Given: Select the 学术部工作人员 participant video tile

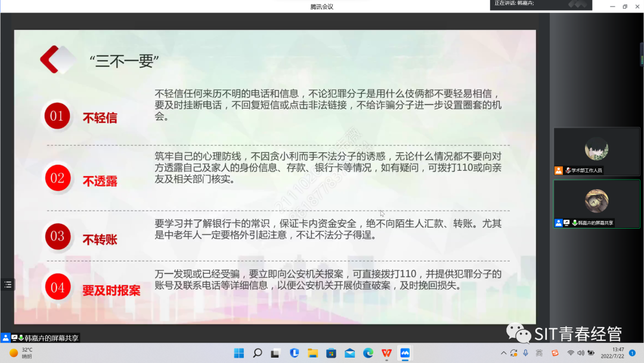Looking at the screenshot, I should pyautogui.click(x=596, y=152).
